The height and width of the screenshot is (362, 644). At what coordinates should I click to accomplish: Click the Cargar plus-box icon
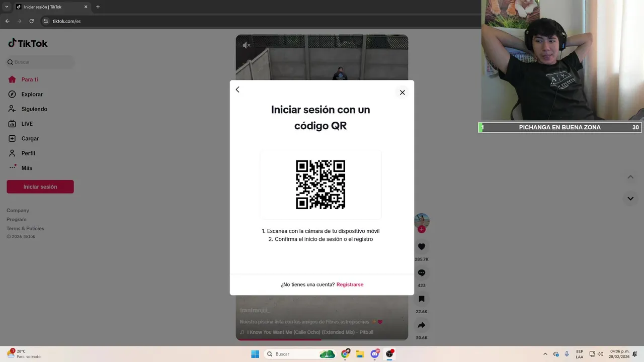pos(12,138)
